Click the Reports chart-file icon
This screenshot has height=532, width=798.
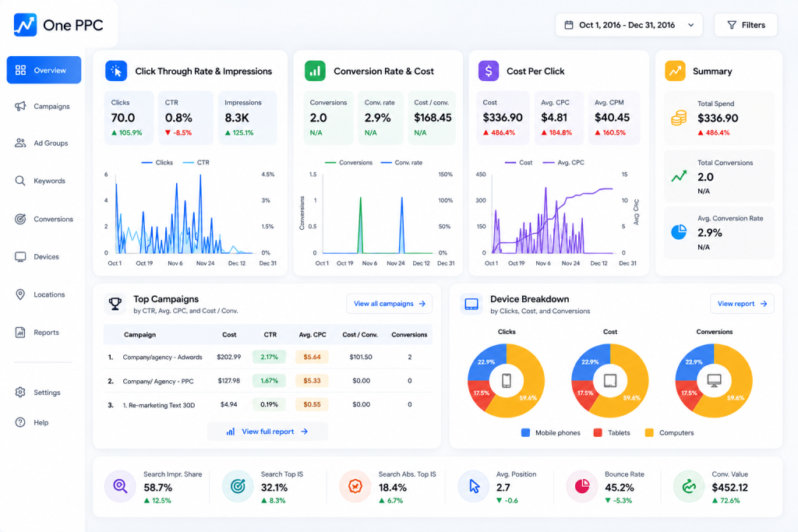click(x=20, y=332)
